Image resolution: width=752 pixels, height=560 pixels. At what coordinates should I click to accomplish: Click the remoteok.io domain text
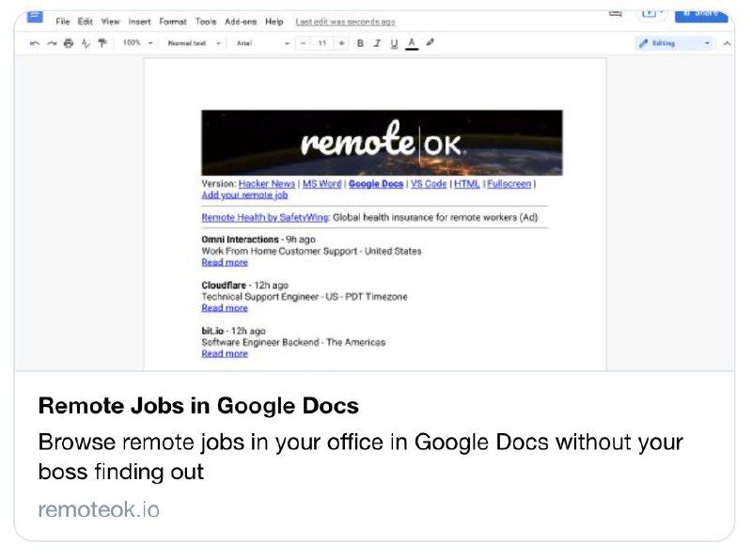point(99,509)
